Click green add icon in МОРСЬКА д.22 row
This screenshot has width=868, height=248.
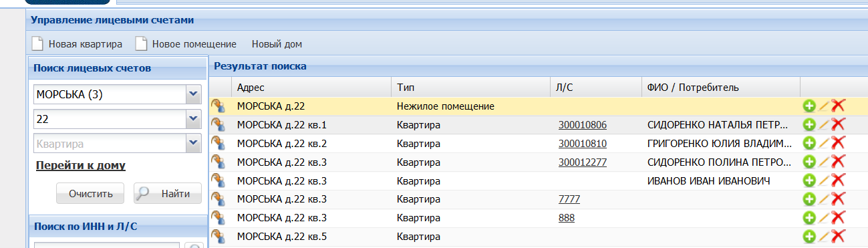(809, 106)
